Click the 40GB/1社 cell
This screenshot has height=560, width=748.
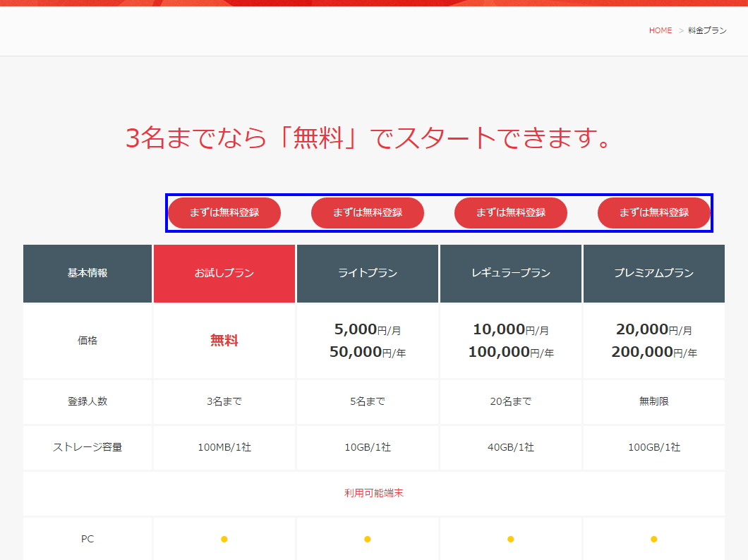click(x=510, y=447)
